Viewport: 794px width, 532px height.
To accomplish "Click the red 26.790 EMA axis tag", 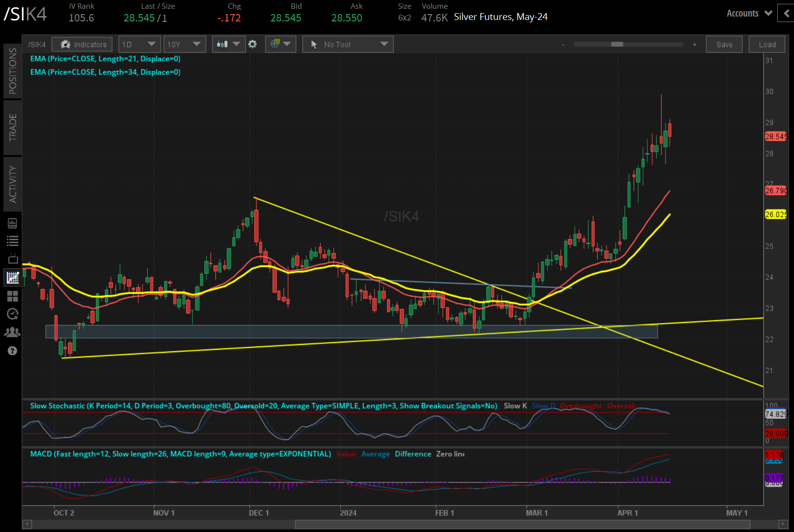I will (x=775, y=190).
